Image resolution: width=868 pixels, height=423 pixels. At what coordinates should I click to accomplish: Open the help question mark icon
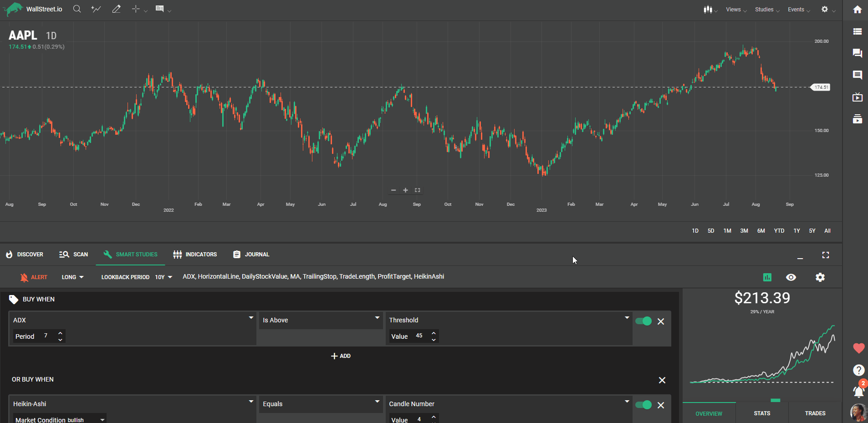click(x=858, y=370)
